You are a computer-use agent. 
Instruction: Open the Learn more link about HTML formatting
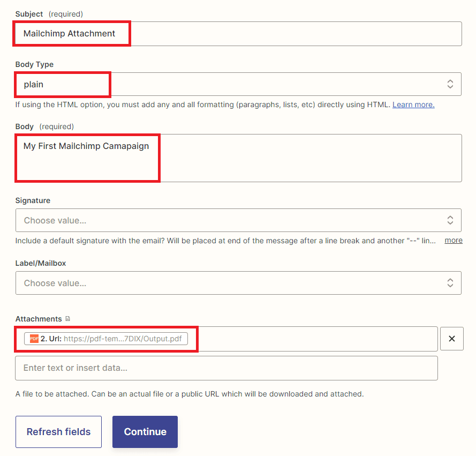tap(413, 104)
